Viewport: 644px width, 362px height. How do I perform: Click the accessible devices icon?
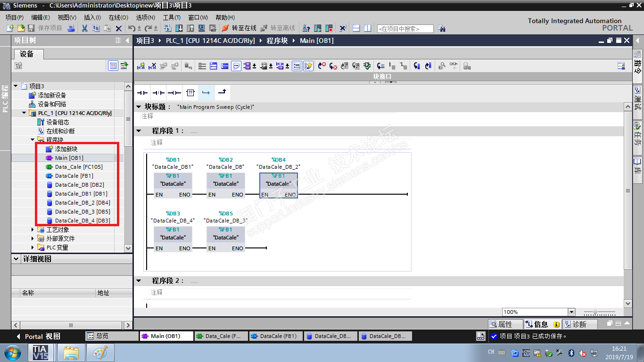(x=306, y=28)
